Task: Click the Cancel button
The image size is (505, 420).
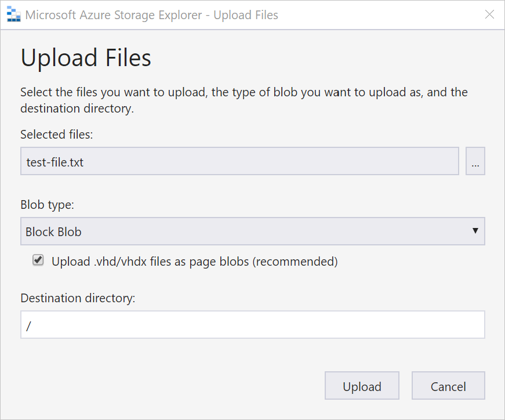Action: [448, 386]
